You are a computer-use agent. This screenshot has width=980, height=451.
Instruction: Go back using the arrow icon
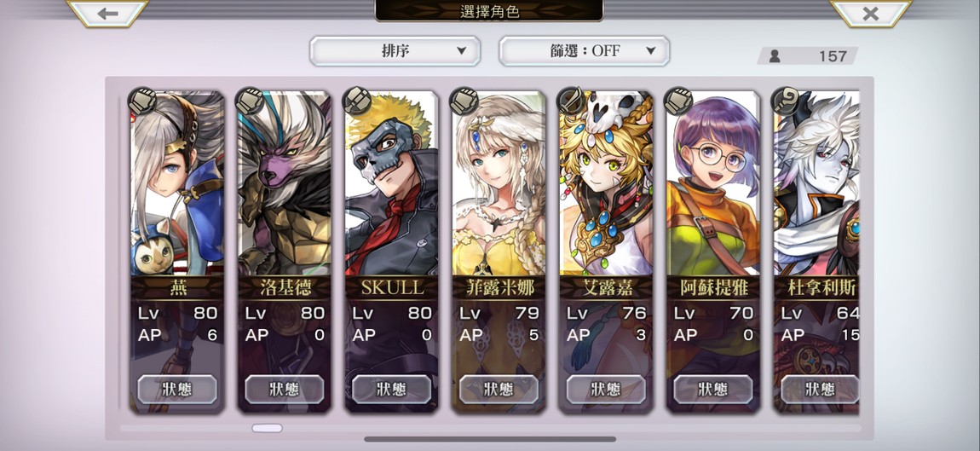(x=107, y=13)
